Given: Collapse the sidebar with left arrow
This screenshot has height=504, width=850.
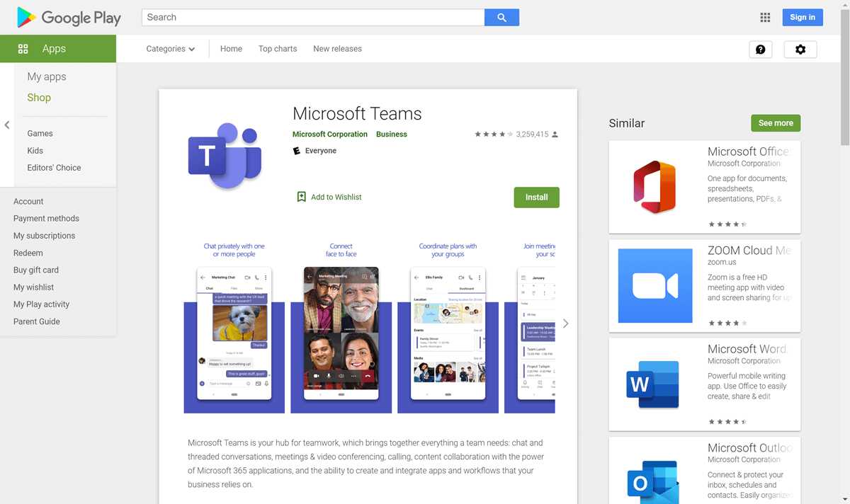Looking at the screenshot, I should click(7, 125).
